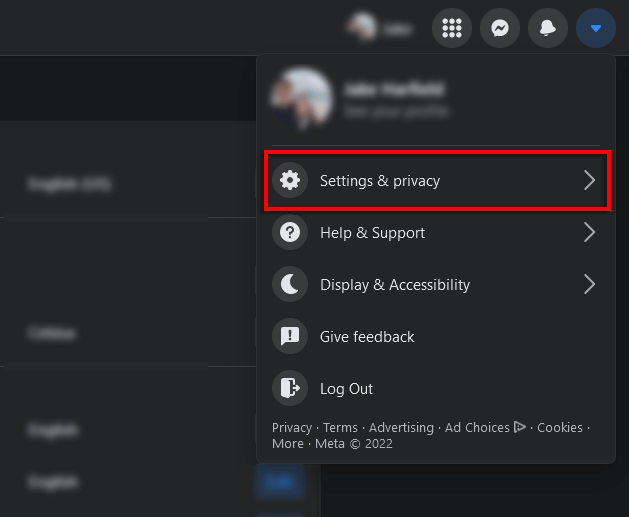The height and width of the screenshot is (517, 629).
Task: Click the Display moon icon
Action: pos(290,285)
